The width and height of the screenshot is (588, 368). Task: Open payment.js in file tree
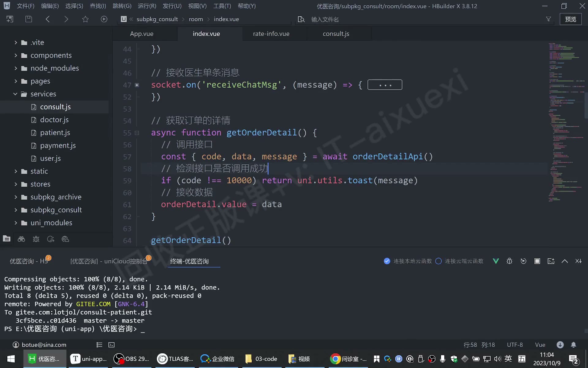[58, 145]
